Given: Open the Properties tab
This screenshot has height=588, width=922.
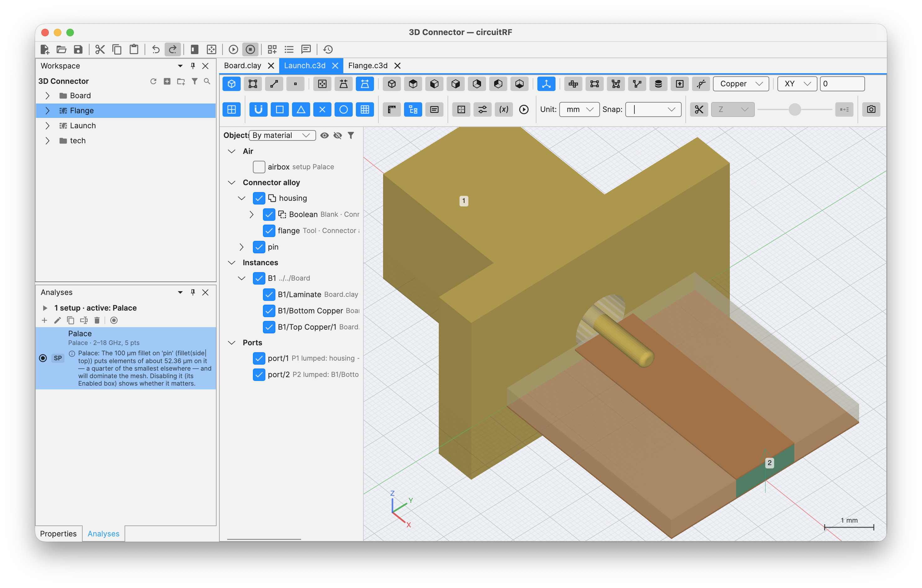Looking at the screenshot, I should tap(58, 534).
